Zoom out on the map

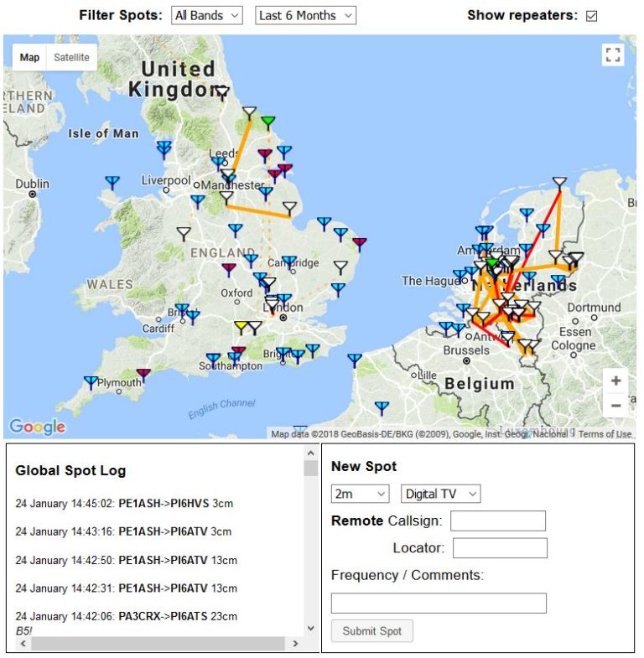coord(615,406)
